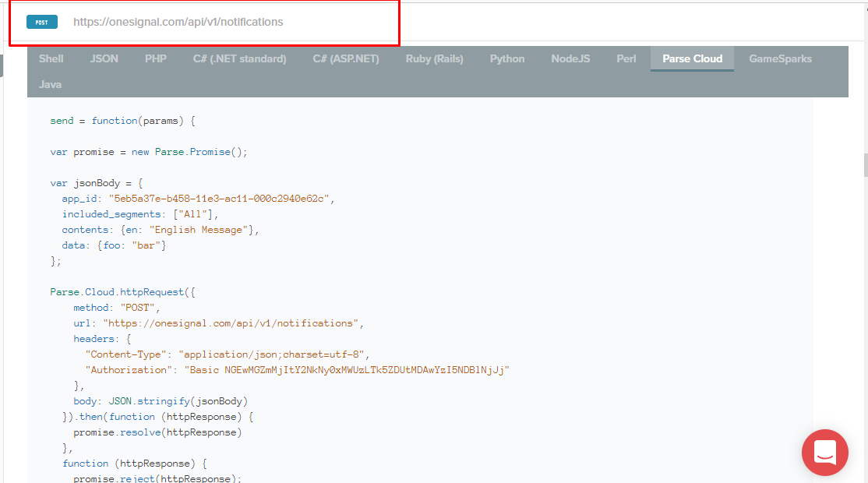Screen dimensions: 868x483
Task: Click the Parse.Cloud.httpRequest call line
Action: click(122, 292)
